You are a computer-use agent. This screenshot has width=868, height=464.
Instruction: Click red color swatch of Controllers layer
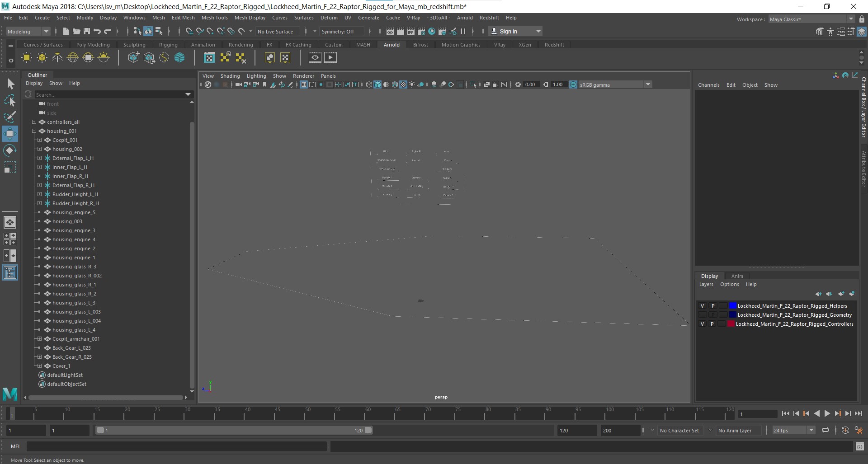pyautogui.click(x=731, y=324)
